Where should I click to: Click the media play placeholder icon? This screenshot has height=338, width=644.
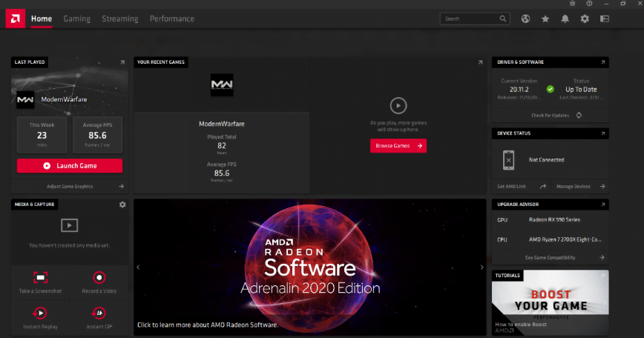click(70, 225)
